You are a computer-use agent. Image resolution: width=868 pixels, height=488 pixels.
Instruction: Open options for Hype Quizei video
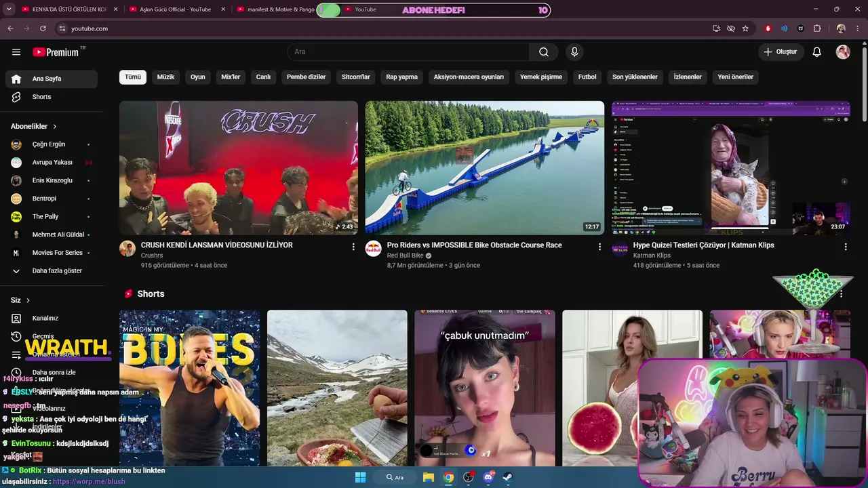pos(846,247)
